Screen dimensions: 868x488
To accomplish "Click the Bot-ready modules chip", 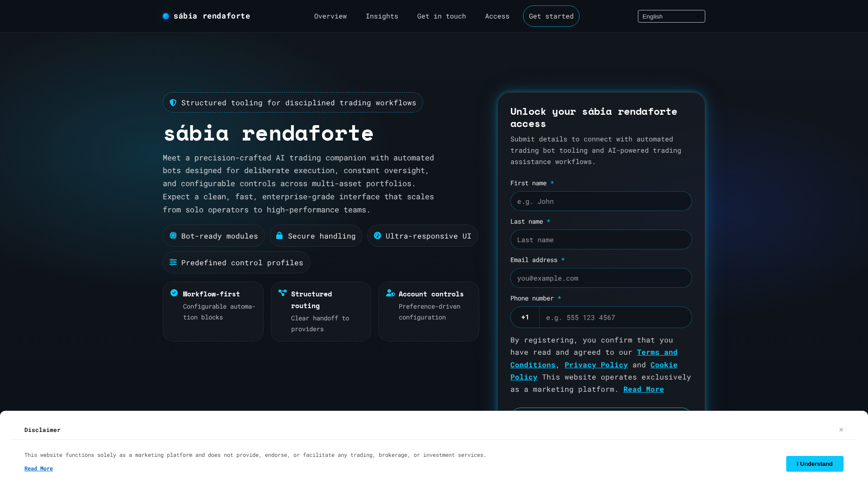I will tap(214, 236).
